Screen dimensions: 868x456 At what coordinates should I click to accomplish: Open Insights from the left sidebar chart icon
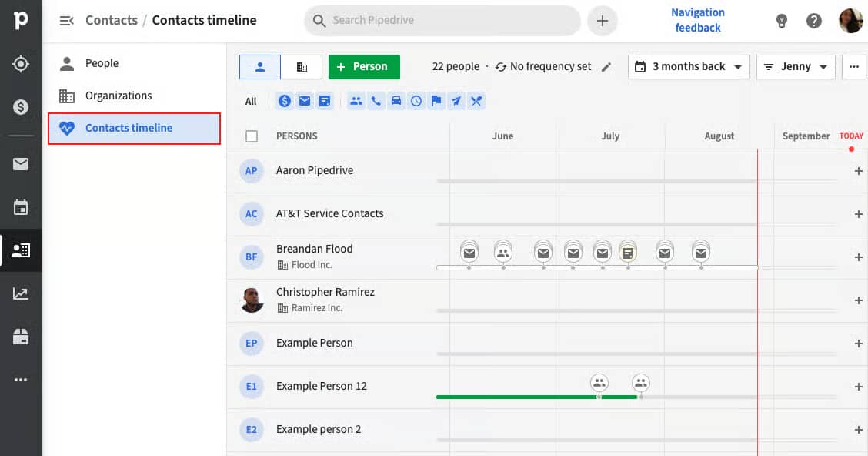coord(21,293)
